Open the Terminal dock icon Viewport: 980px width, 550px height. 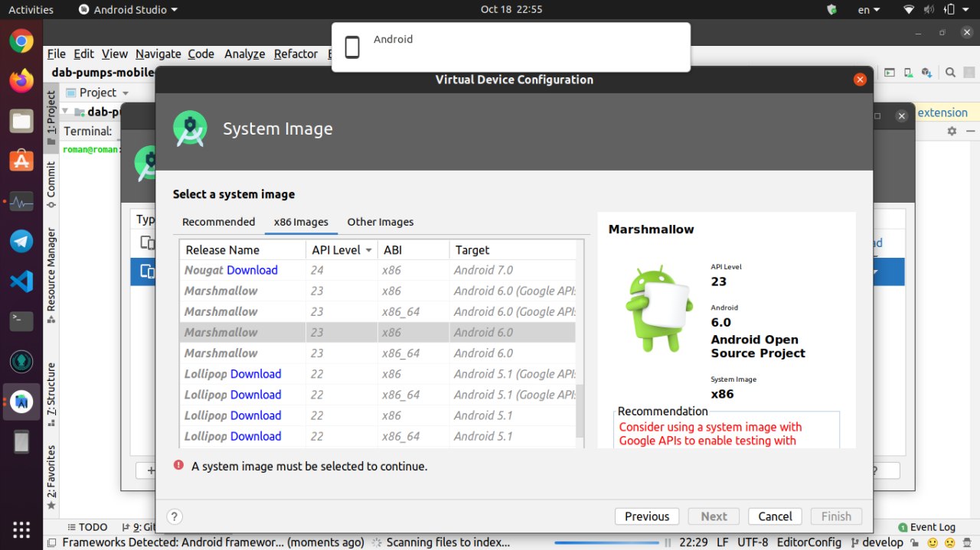(x=21, y=321)
